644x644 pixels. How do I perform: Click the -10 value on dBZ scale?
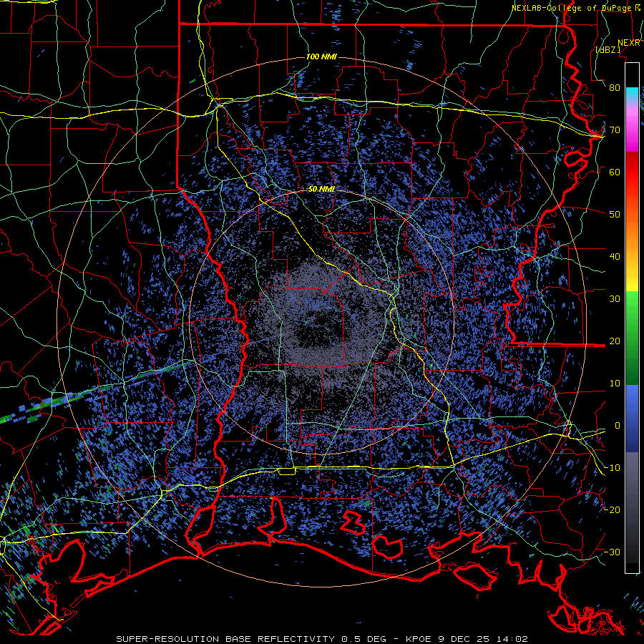[612, 468]
